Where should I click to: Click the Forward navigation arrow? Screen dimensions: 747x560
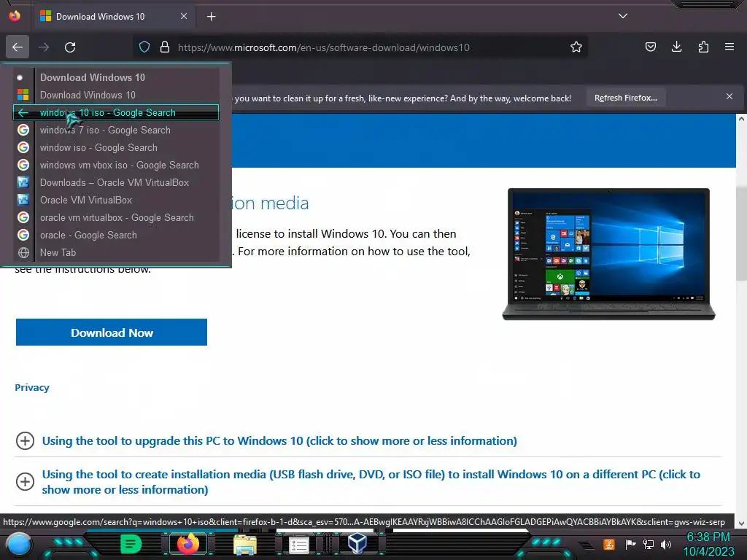[44, 47]
